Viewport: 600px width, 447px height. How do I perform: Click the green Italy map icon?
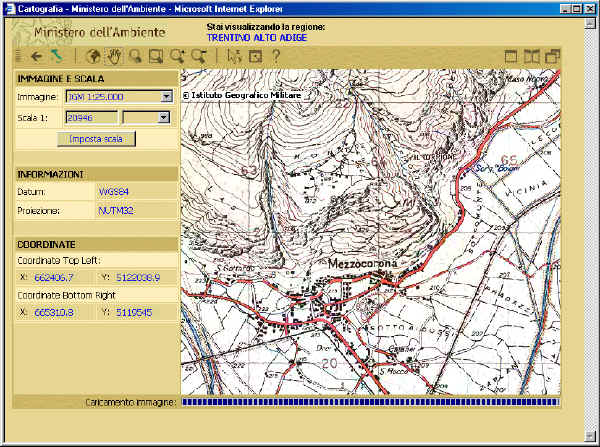(57, 56)
